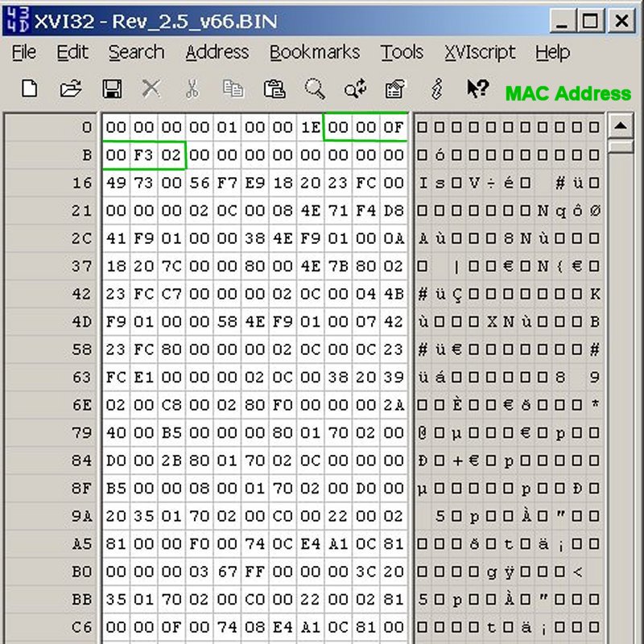This screenshot has height=644, width=644.
Task: Click the What's This help pointer icon
Action: point(477,89)
